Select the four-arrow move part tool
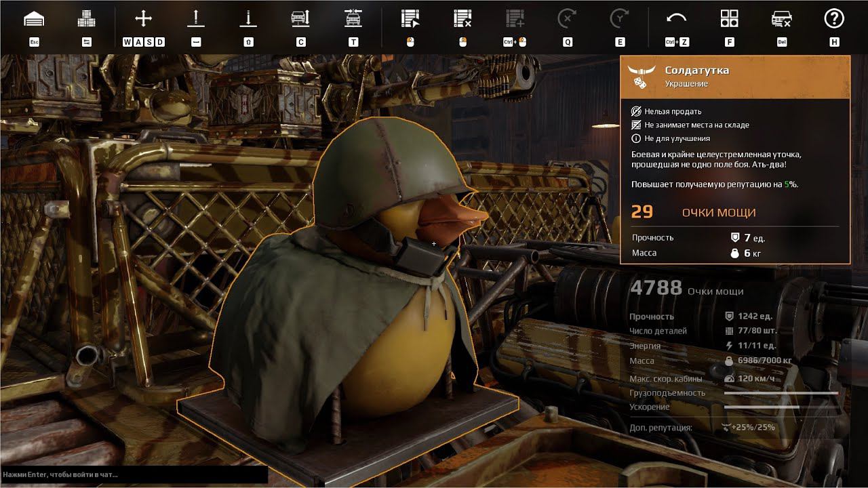 tap(143, 19)
